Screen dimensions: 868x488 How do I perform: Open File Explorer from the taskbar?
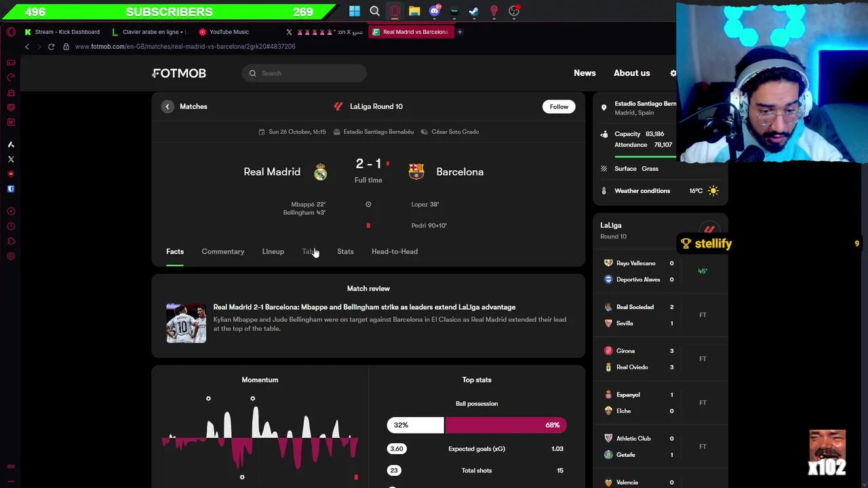point(414,11)
